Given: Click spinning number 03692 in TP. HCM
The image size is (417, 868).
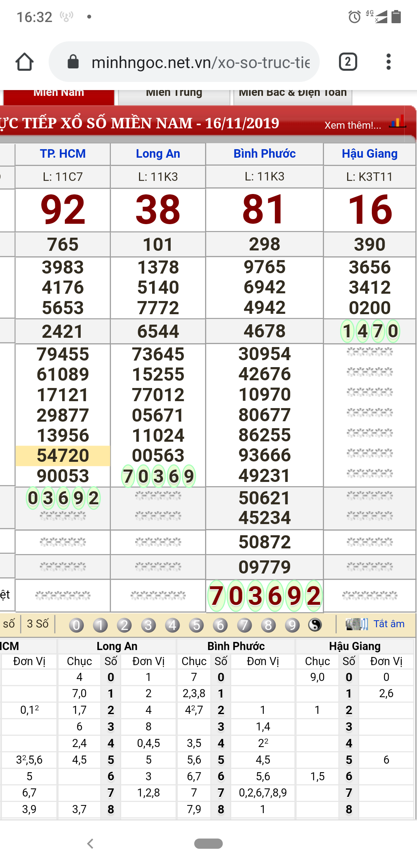Looking at the screenshot, I should tap(63, 498).
